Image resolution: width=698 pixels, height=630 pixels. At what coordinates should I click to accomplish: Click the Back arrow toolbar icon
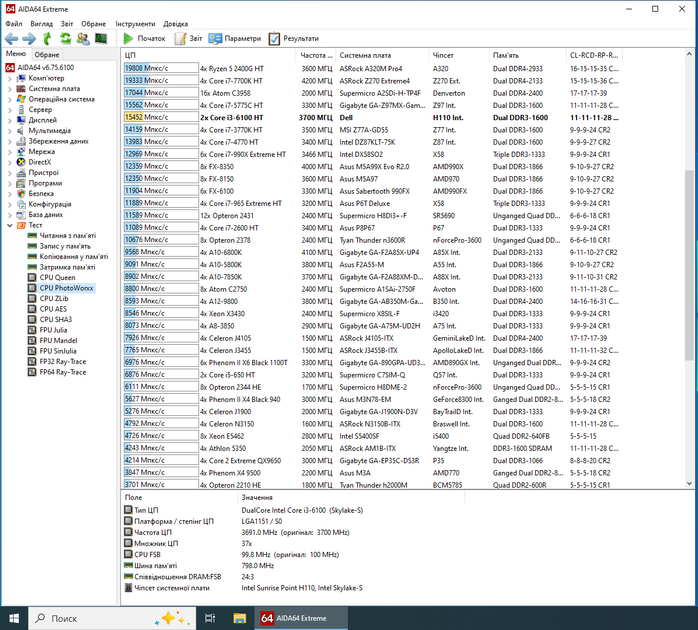click(11, 39)
